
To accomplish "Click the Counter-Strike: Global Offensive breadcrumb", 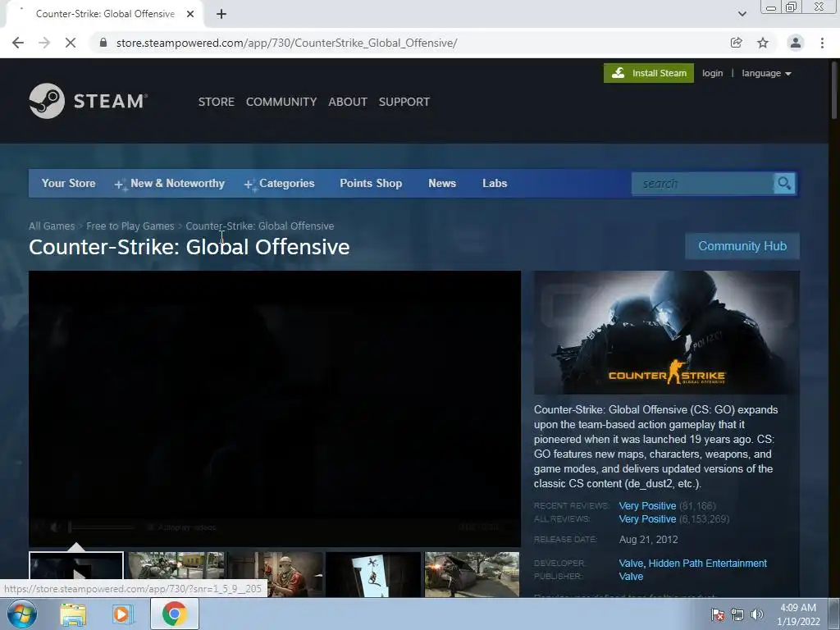I will [x=260, y=226].
